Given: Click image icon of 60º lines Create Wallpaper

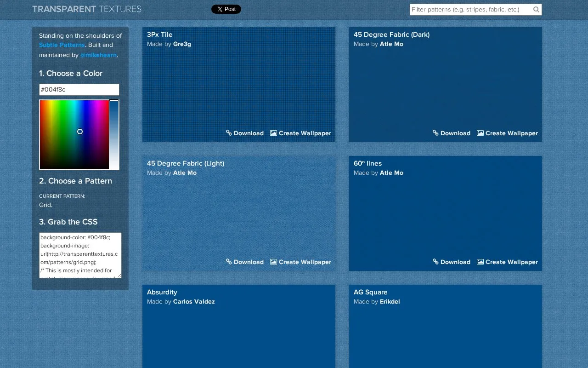Looking at the screenshot, I should [x=480, y=262].
